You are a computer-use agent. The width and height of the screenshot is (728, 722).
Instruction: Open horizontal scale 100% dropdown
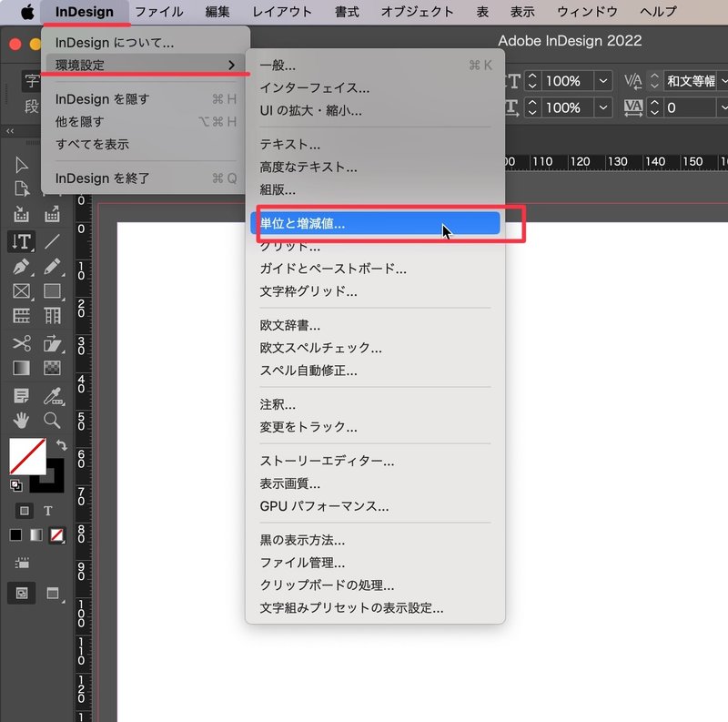click(603, 107)
